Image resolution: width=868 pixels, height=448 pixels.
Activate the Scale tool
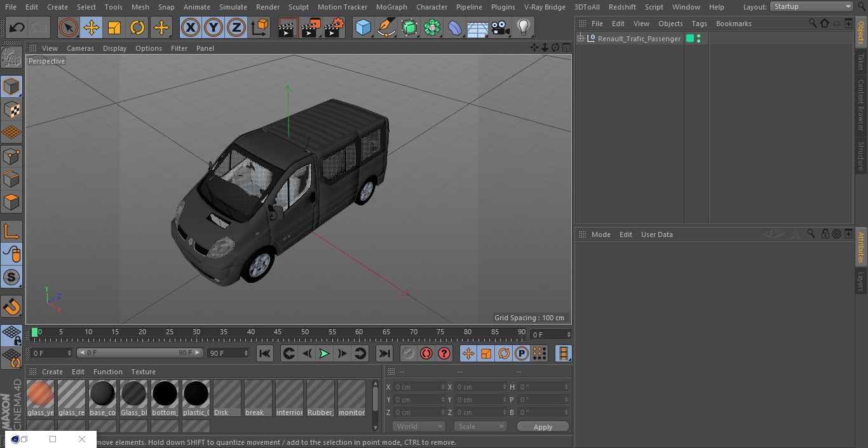pyautogui.click(x=114, y=27)
